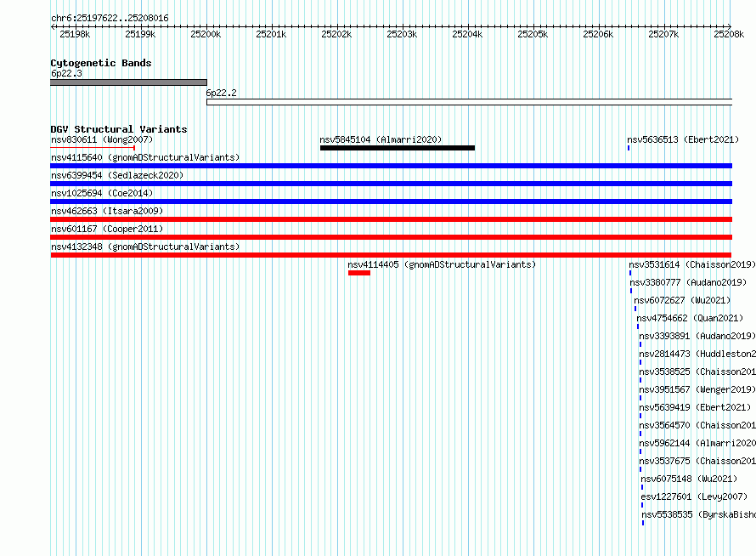Open the nsv3564570 Chaisson variant label
Screen dimensions: 756x556
point(697,425)
